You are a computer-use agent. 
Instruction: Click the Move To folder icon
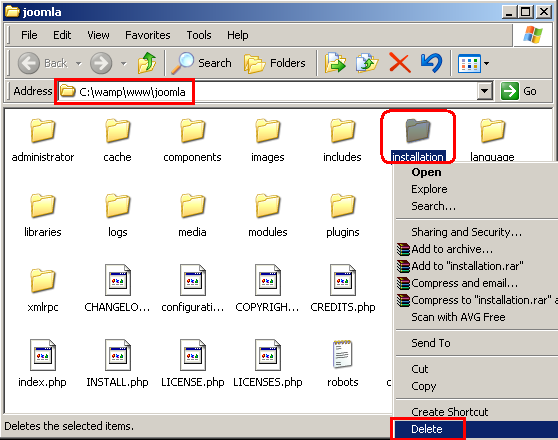[335, 63]
